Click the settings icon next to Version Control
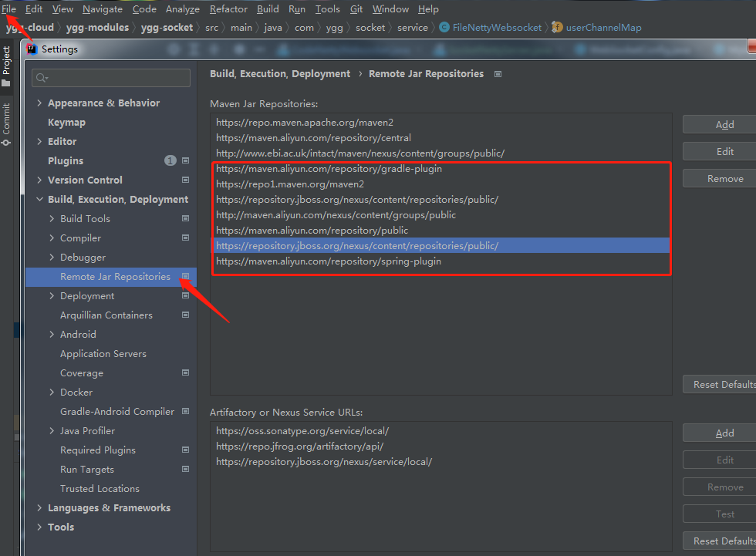756x556 pixels. tap(184, 180)
